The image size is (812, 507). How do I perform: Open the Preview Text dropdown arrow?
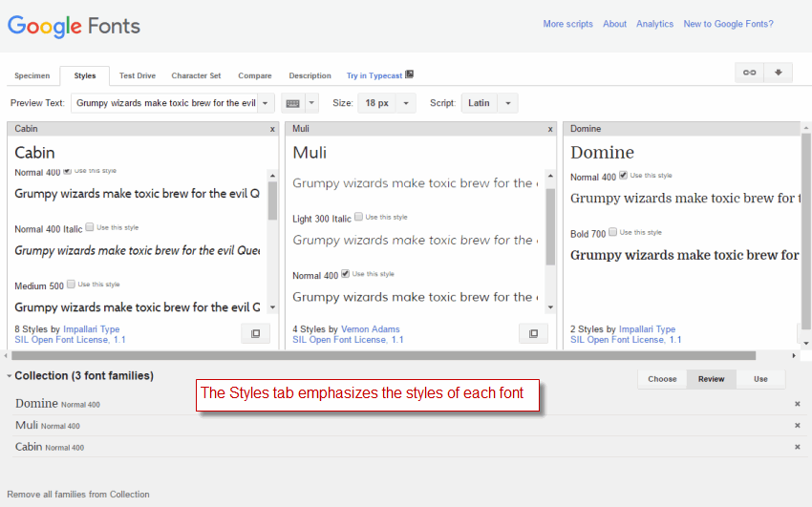[x=266, y=103]
